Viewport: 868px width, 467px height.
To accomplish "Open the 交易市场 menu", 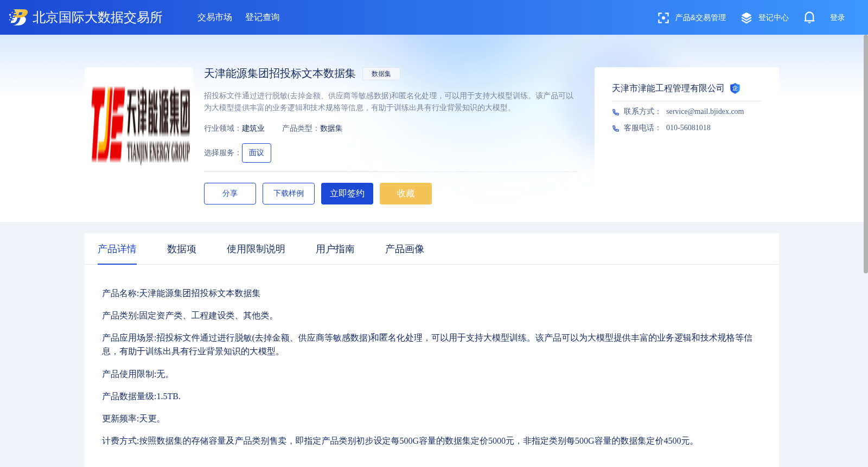I will (x=215, y=17).
